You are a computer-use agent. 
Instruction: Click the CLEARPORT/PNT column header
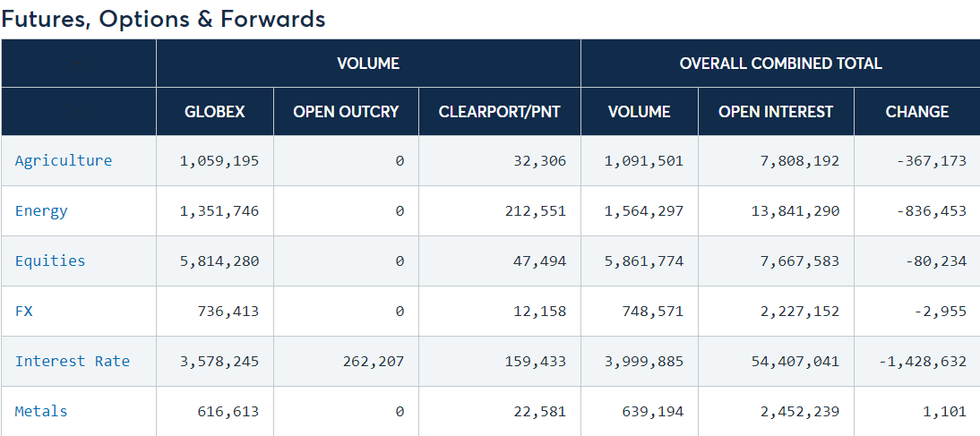499,111
